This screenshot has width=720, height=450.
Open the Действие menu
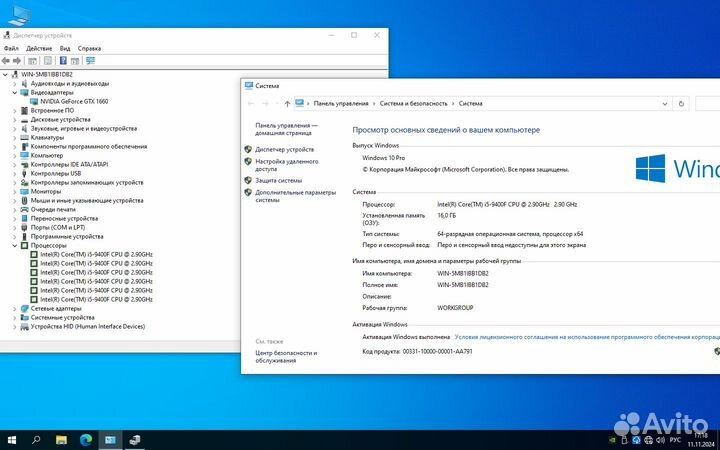39,48
